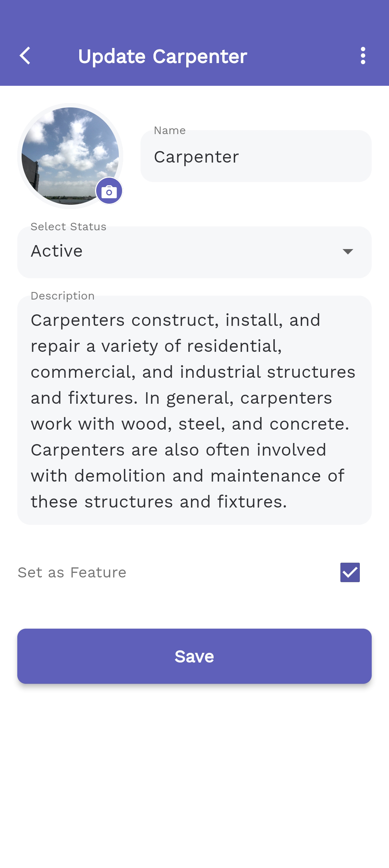The image size is (389, 868).
Task: Click the Active status value
Action: pos(57,251)
